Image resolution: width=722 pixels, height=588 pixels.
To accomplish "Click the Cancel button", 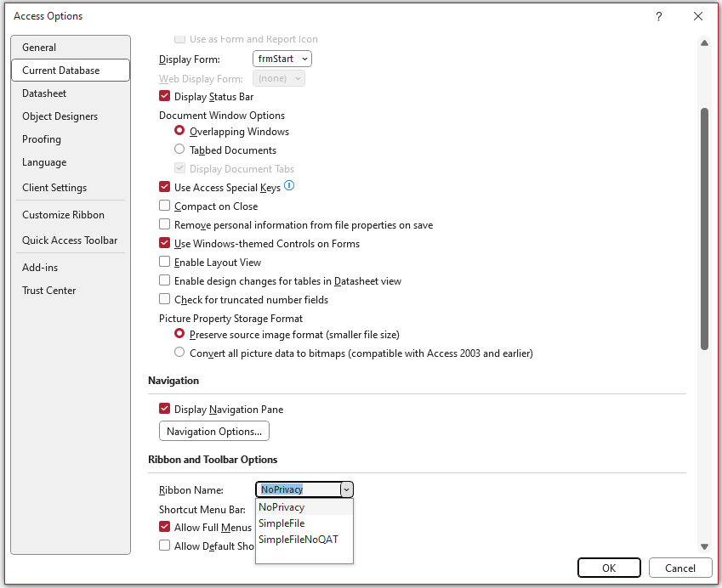I will click(x=680, y=568).
